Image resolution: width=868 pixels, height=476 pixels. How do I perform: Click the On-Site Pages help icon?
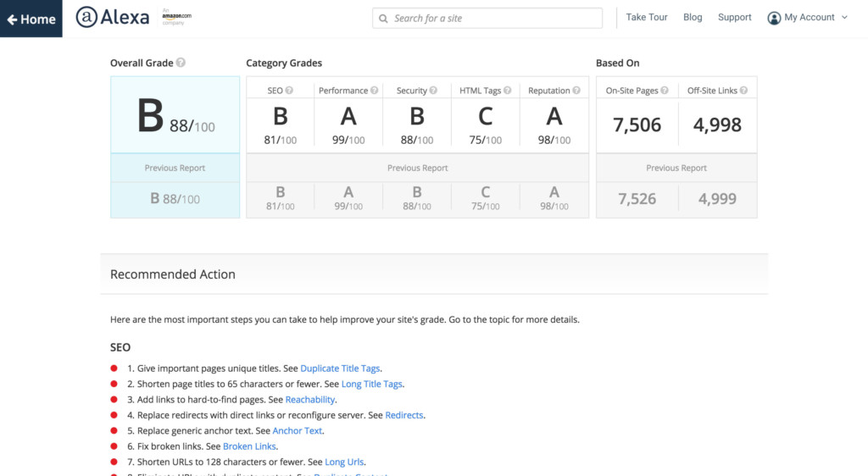pos(665,91)
